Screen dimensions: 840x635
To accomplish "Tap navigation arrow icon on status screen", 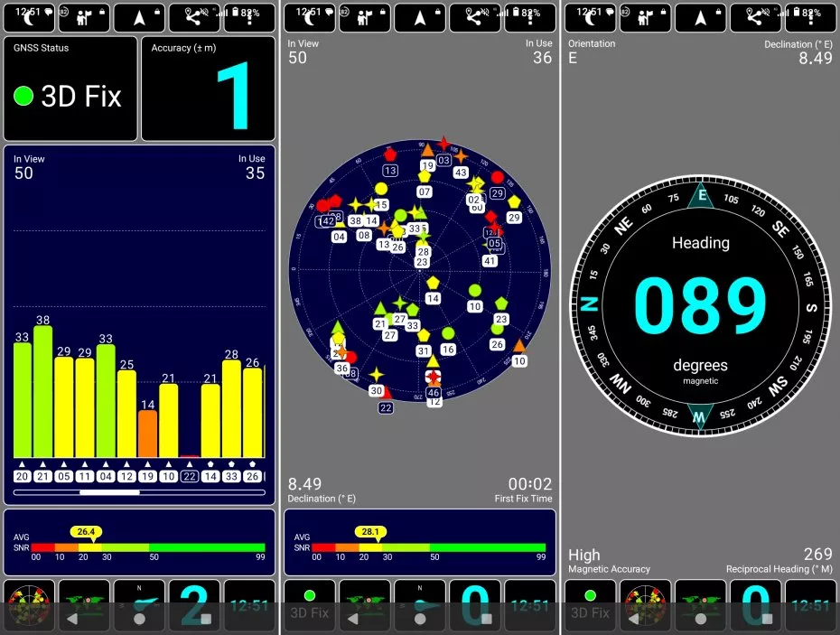I will coord(139,18).
